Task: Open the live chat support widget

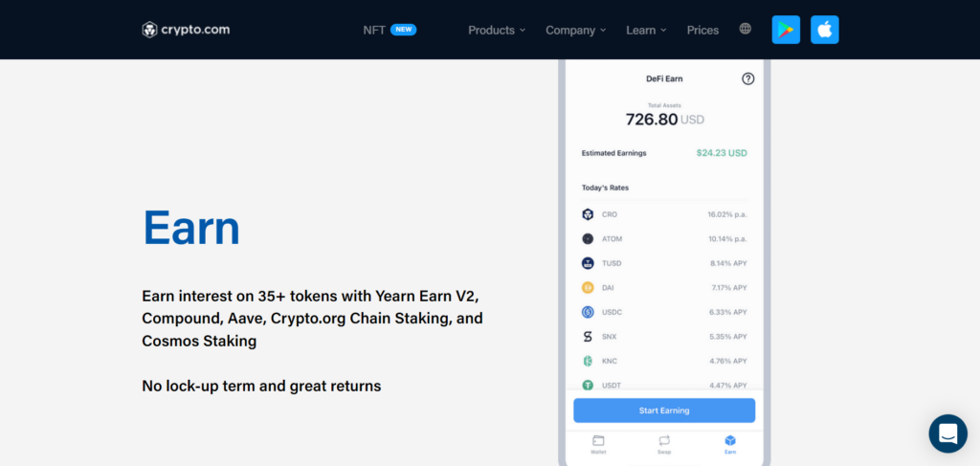Action: point(948,433)
